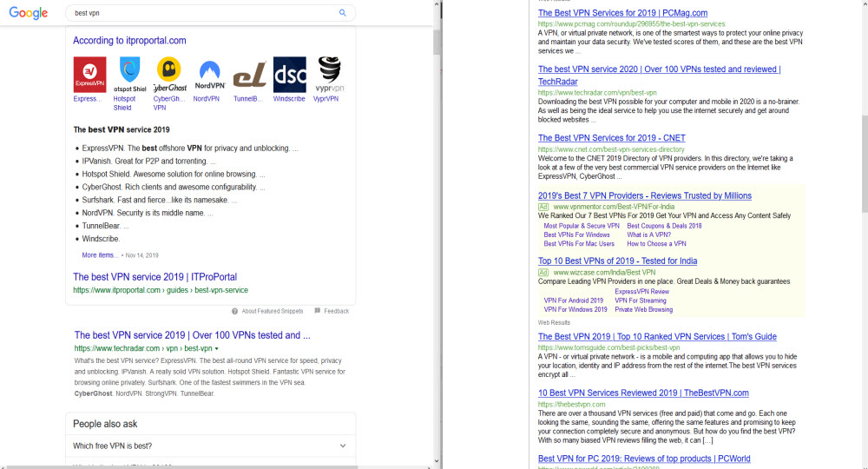Screen dimensions: 868x469
Task: Open the VyprVPN logo thumbnail
Action: coord(329,74)
